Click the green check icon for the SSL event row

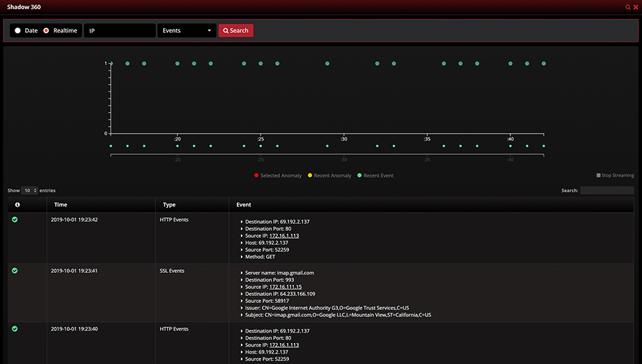coord(15,271)
